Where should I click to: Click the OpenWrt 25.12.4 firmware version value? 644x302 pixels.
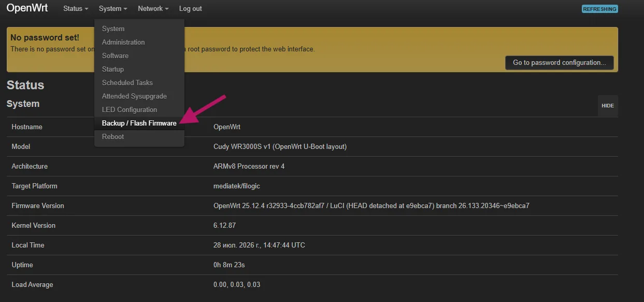tap(371, 206)
